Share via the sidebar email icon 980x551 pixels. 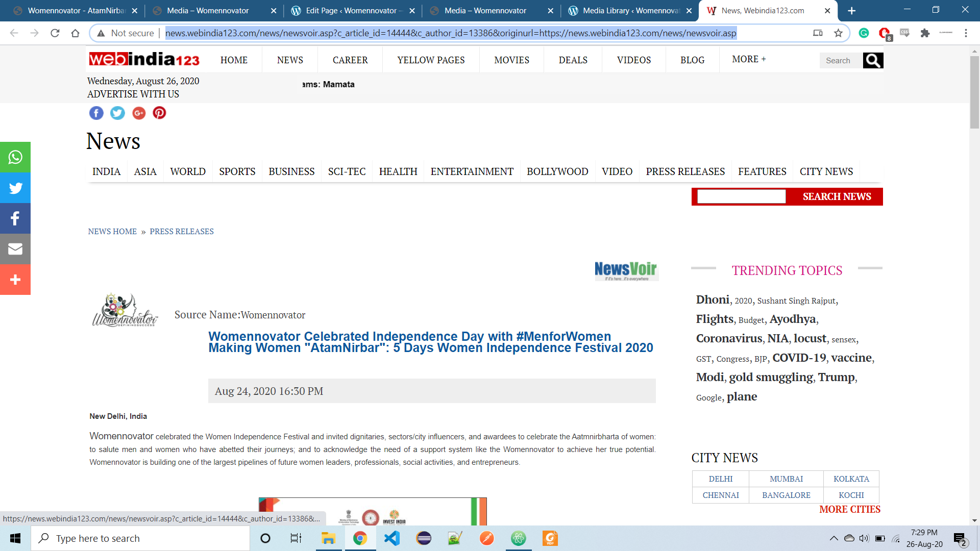(15, 249)
